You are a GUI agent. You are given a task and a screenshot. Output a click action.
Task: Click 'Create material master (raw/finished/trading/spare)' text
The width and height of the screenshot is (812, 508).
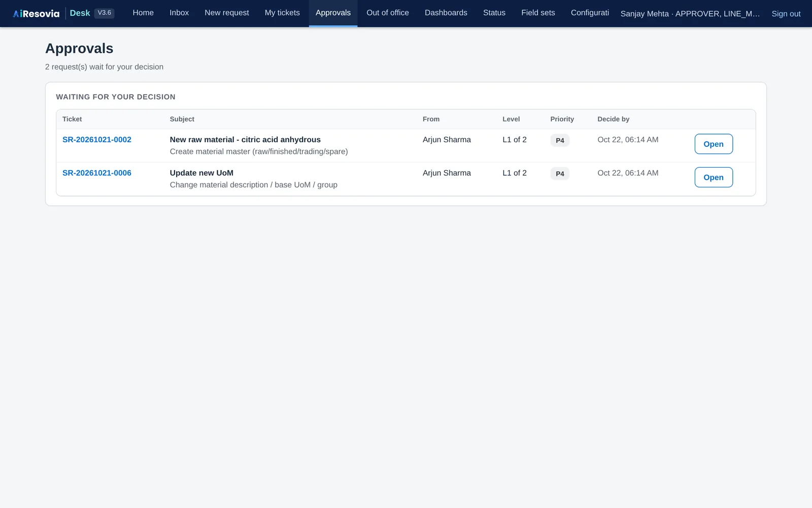(x=259, y=151)
